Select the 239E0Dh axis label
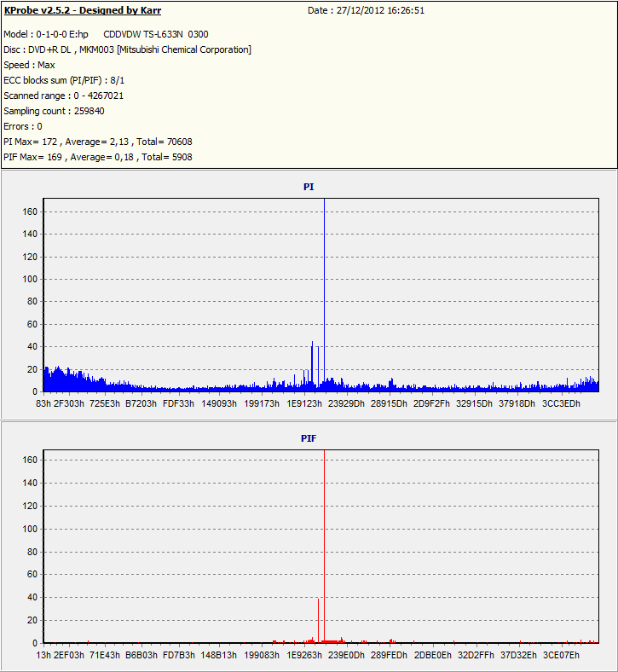The height and width of the screenshot is (672, 618). click(x=346, y=655)
